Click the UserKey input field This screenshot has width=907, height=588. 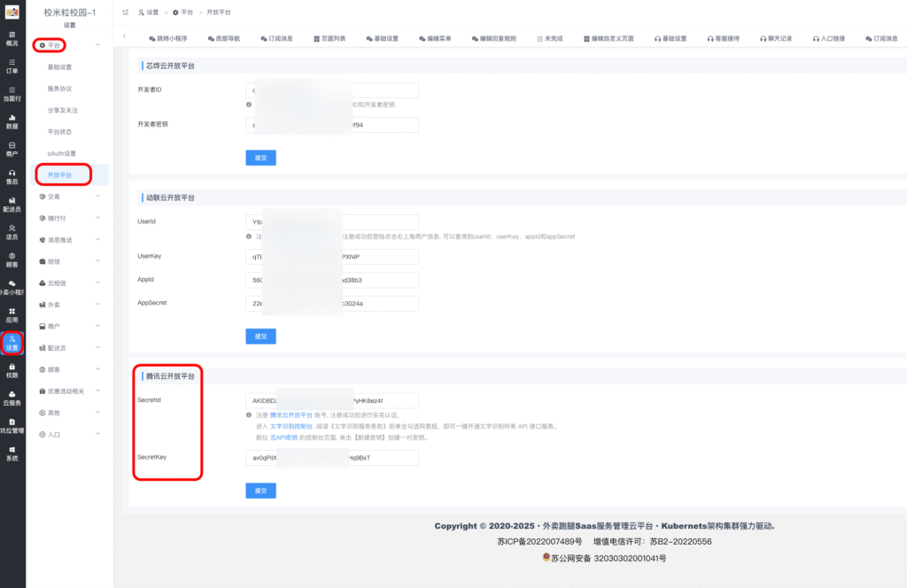pos(331,257)
